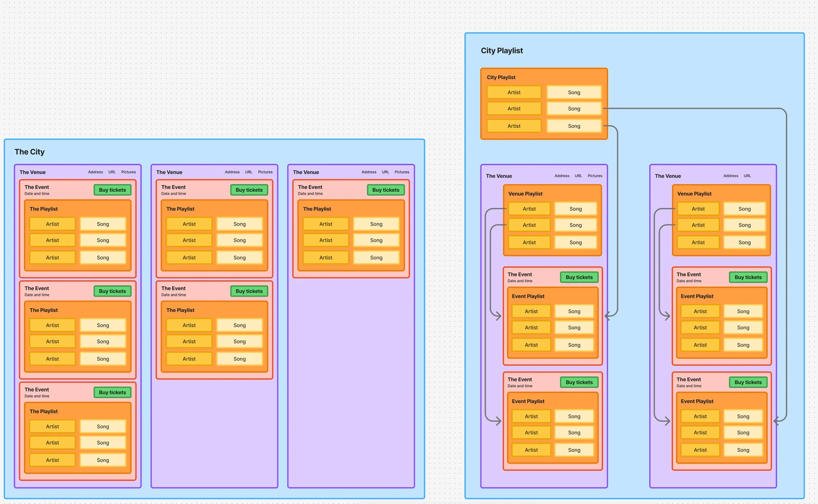Select the large "City Playlist" frame heading

click(502, 51)
